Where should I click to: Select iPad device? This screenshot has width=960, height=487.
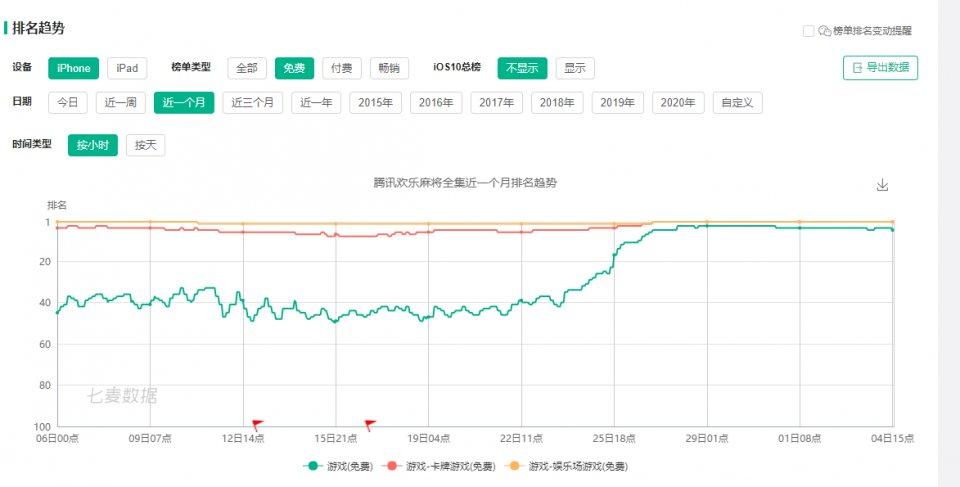point(127,68)
